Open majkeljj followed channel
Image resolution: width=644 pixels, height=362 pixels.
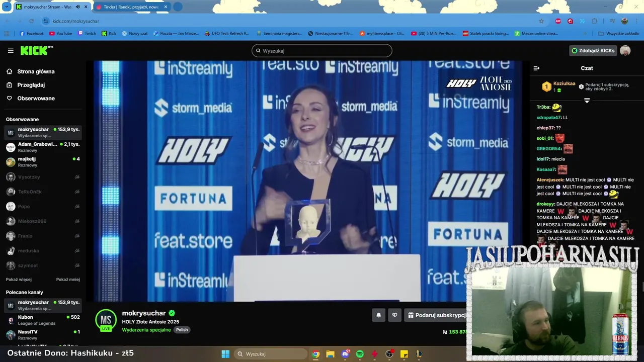coord(43,162)
